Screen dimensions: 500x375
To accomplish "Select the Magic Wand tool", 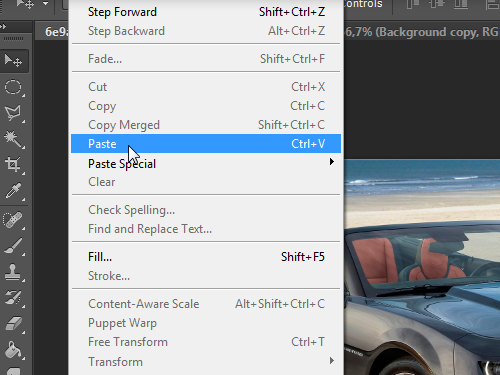I will point(13,139).
